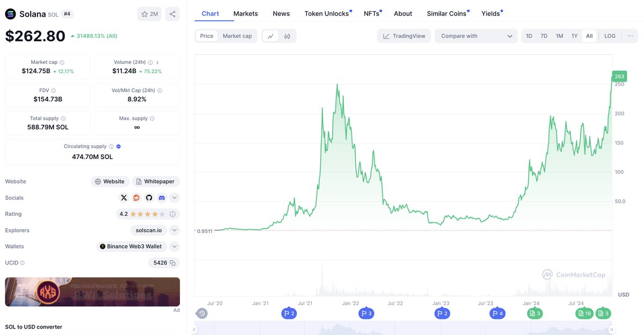This screenshot has height=335, width=644.
Task: Open the Whitepaper link
Action: (x=156, y=181)
